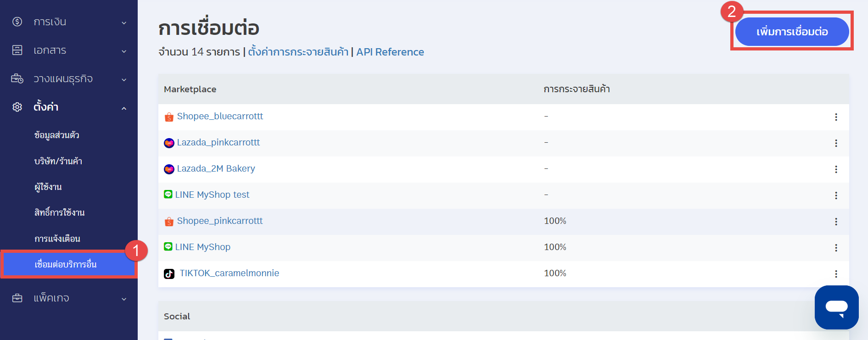Open แพ็คเกจ in the sidebar
The height and width of the screenshot is (340, 868).
click(51, 298)
